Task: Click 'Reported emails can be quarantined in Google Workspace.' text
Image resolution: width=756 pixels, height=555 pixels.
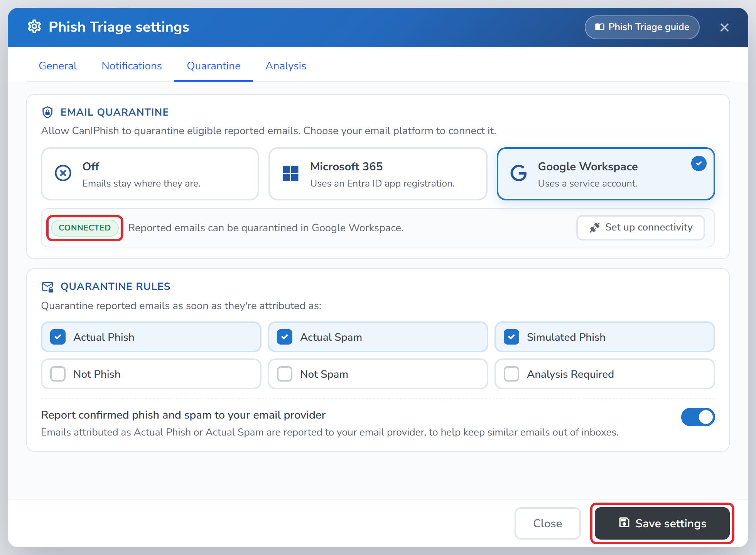Action: pos(266,228)
